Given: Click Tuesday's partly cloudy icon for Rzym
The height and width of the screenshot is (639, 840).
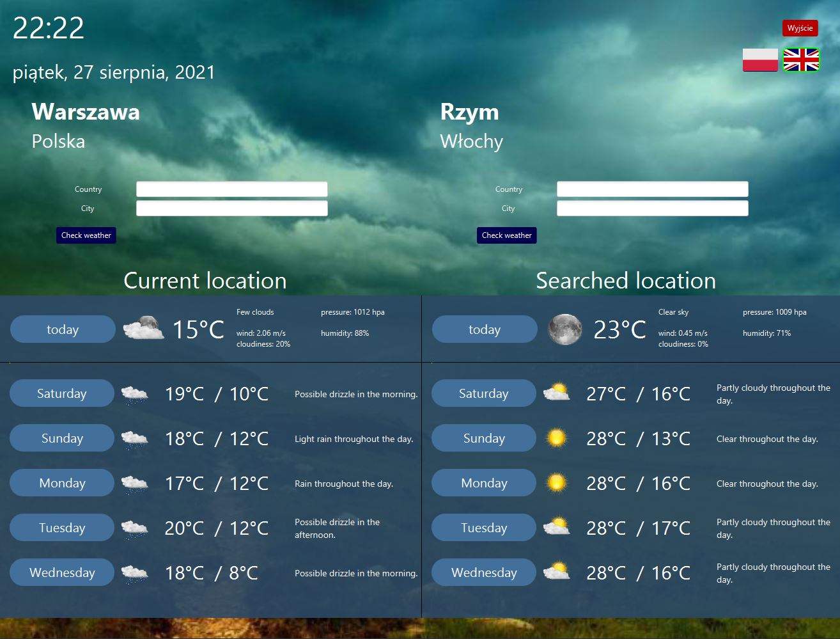Looking at the screenshot, I should (556, 527).
